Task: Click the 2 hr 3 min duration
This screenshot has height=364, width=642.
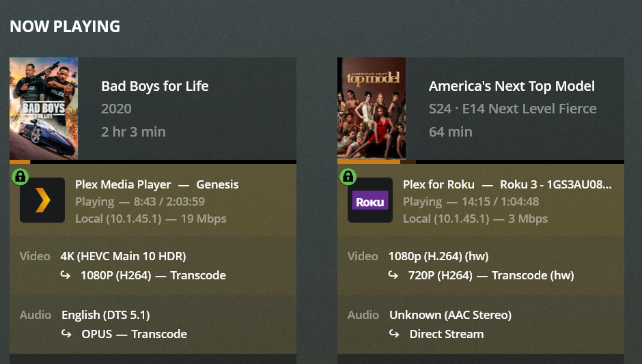Action: tap(133, 132)
